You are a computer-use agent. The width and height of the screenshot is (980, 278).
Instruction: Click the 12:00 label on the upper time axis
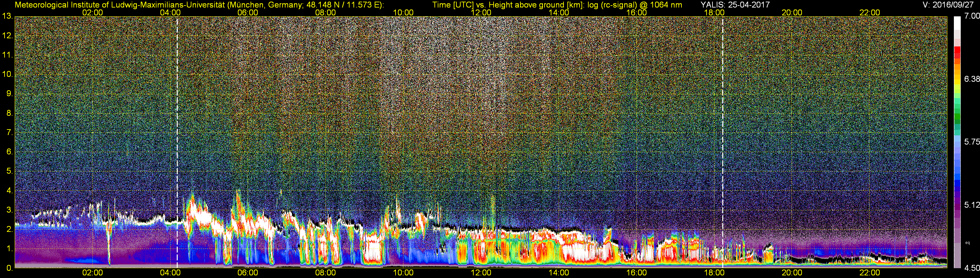481,12
